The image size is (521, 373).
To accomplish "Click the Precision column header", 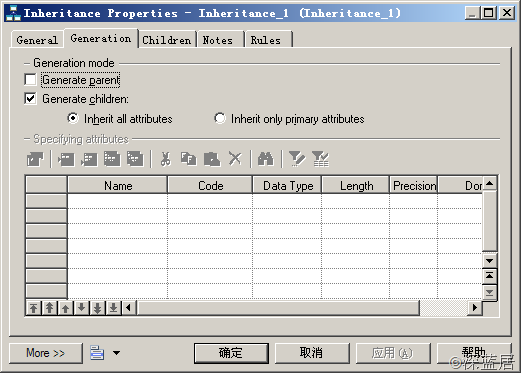I will tap(414, 185).
